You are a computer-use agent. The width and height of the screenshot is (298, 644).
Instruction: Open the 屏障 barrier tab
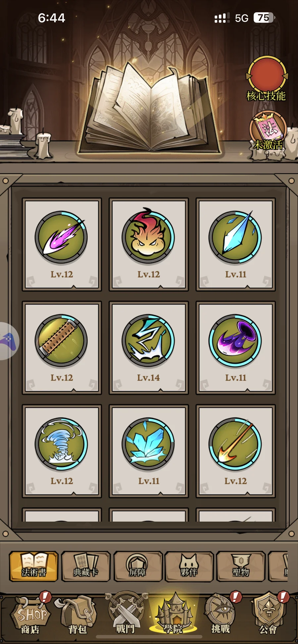pyautogui.click(x=138, y=566)
